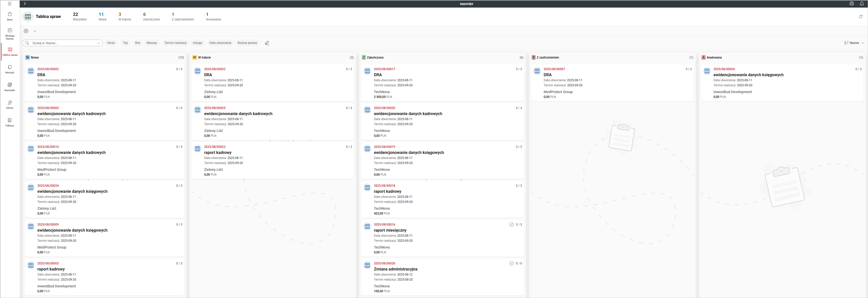Screen dimensions: 868x298
Task: Click the add new case plus icon
Action: [x=26, y=31]
